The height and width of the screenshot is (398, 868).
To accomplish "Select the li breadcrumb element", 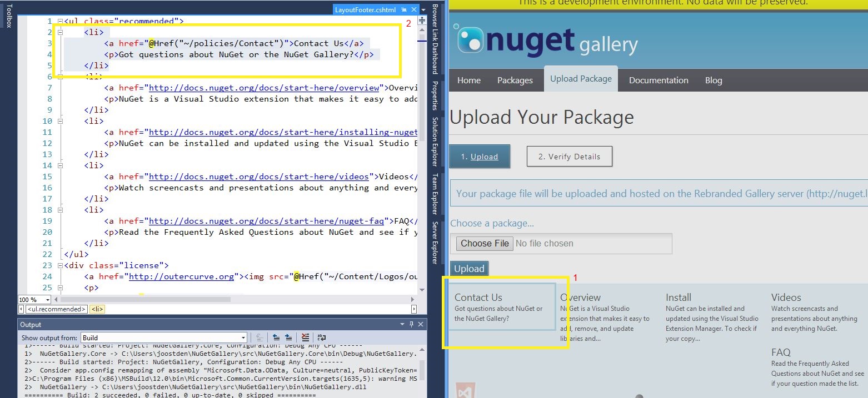I will click(x=96, y=309).
